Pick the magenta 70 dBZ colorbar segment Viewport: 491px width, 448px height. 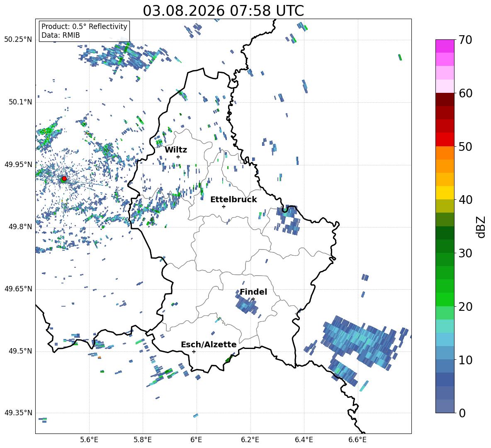tap(445, 46)
